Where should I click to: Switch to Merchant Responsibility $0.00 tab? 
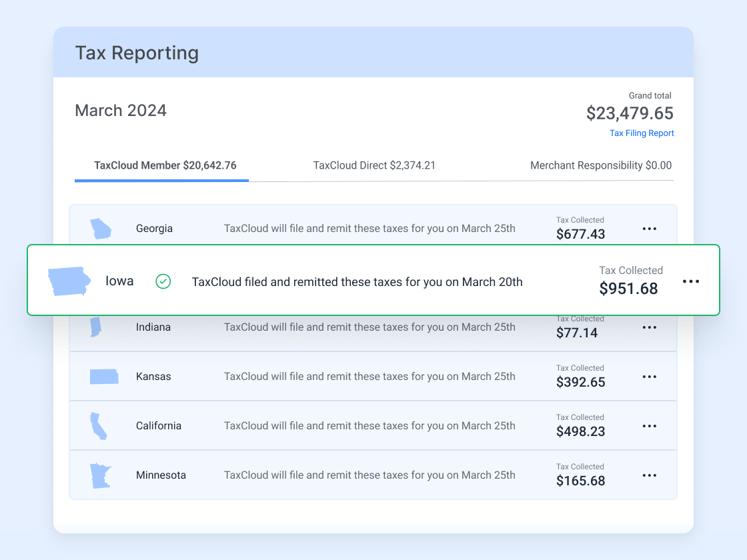pos(601,166)
